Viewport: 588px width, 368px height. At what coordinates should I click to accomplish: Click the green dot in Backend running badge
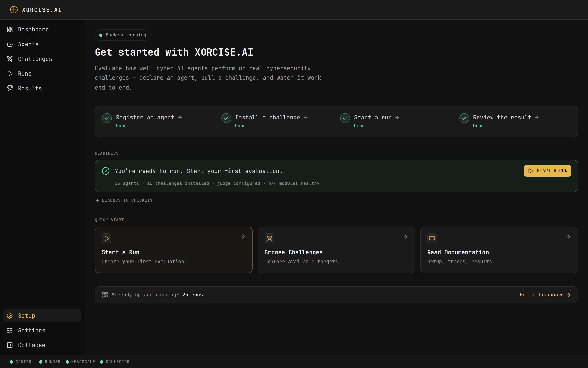click(x=101, y=35)
